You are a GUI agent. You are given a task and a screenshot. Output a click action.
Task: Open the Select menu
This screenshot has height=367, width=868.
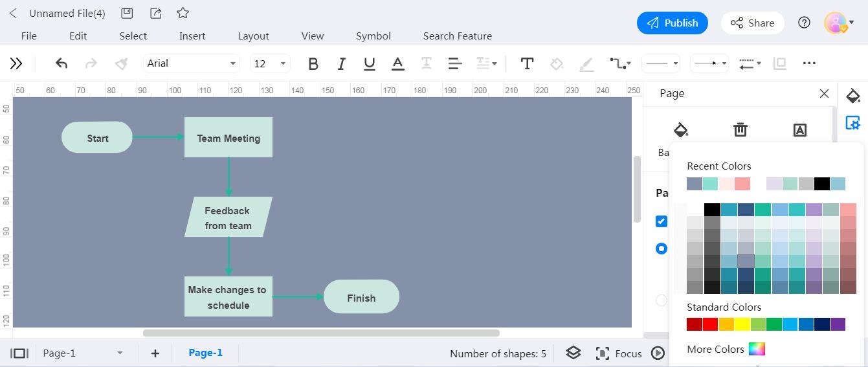133,36
